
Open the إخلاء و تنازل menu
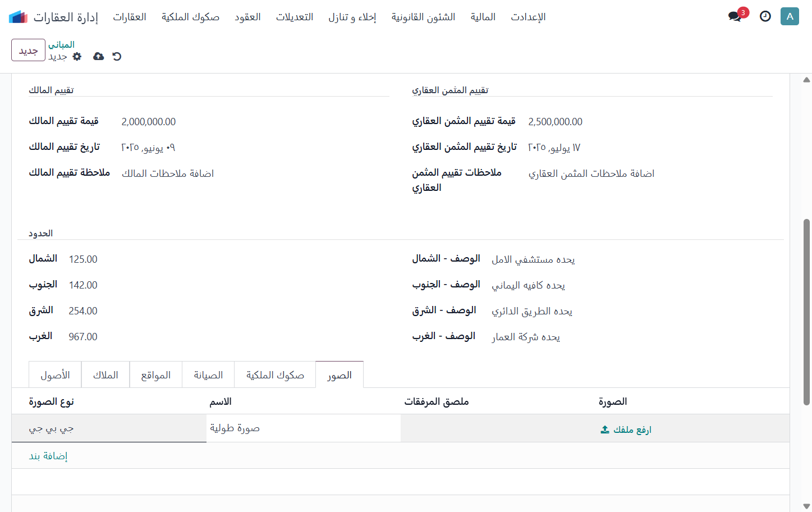tap(352, 17)
